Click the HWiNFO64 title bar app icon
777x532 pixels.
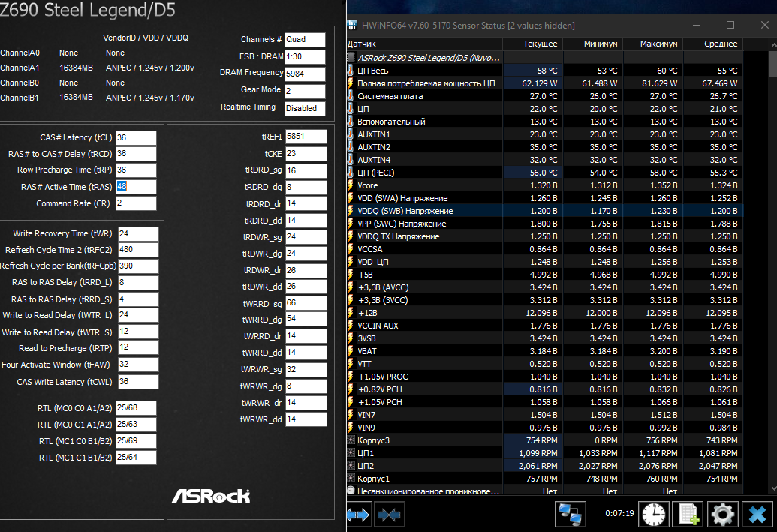pos(352,26)
